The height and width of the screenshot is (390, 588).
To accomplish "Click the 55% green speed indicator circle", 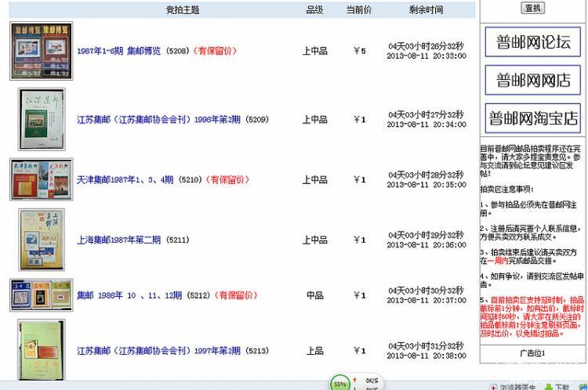I will [340, 384].
